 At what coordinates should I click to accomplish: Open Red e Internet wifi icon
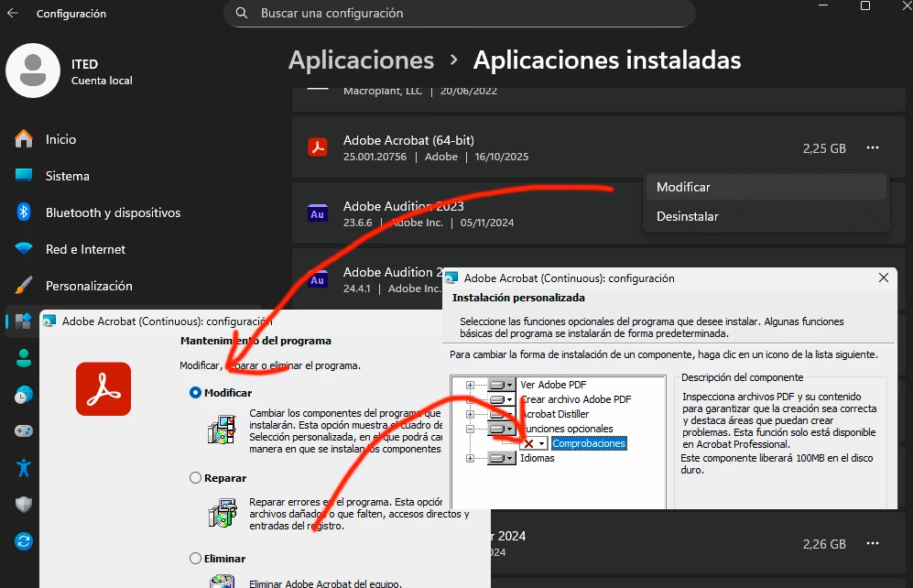pyautogui.click(x=24, y=248)
